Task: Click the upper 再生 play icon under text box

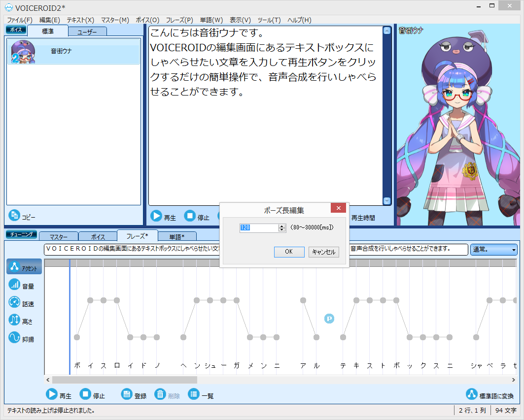Action: 156,216
